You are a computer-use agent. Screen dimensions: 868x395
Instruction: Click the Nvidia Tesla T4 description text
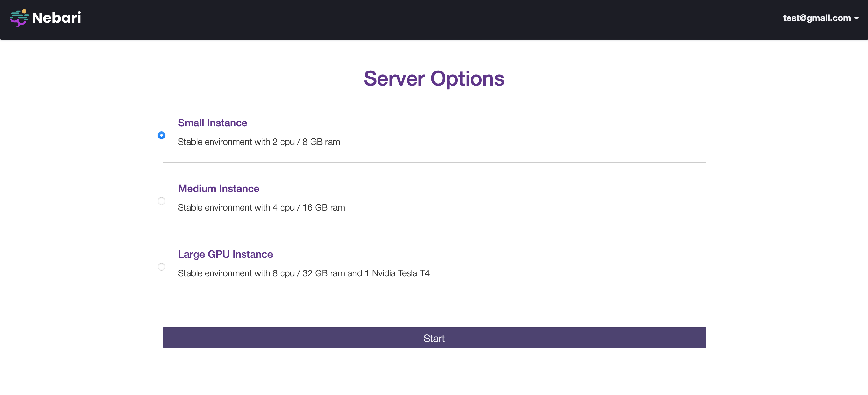303,273
